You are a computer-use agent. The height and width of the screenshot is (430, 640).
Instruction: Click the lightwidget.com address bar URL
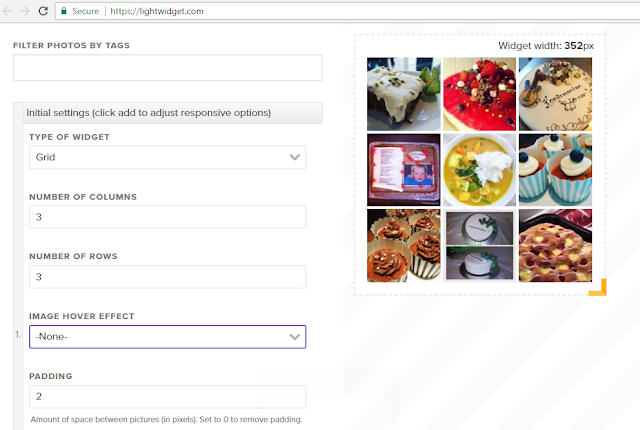(157, 11)
